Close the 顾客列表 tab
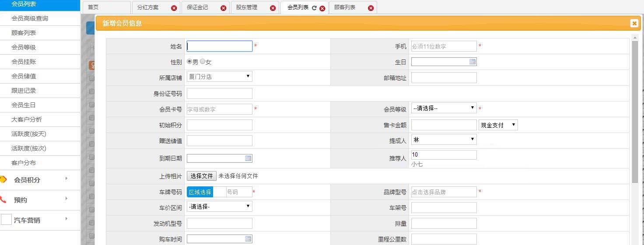 point(371,8)
